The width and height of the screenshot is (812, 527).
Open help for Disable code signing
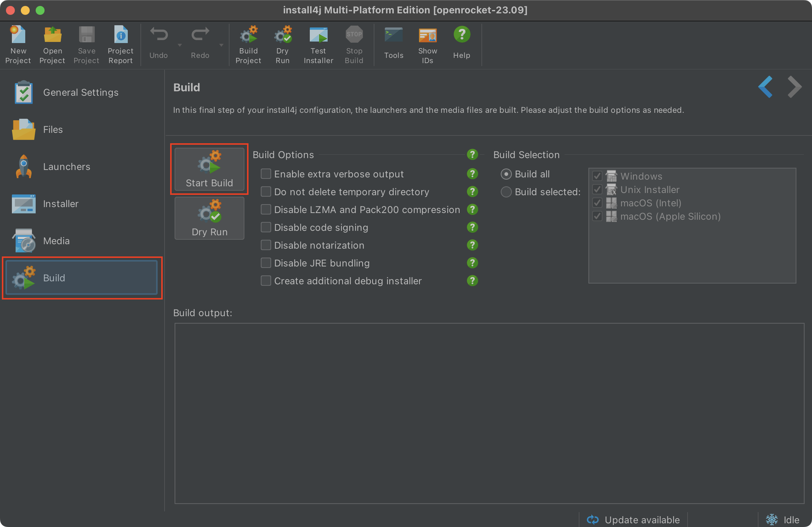point(472,227)
